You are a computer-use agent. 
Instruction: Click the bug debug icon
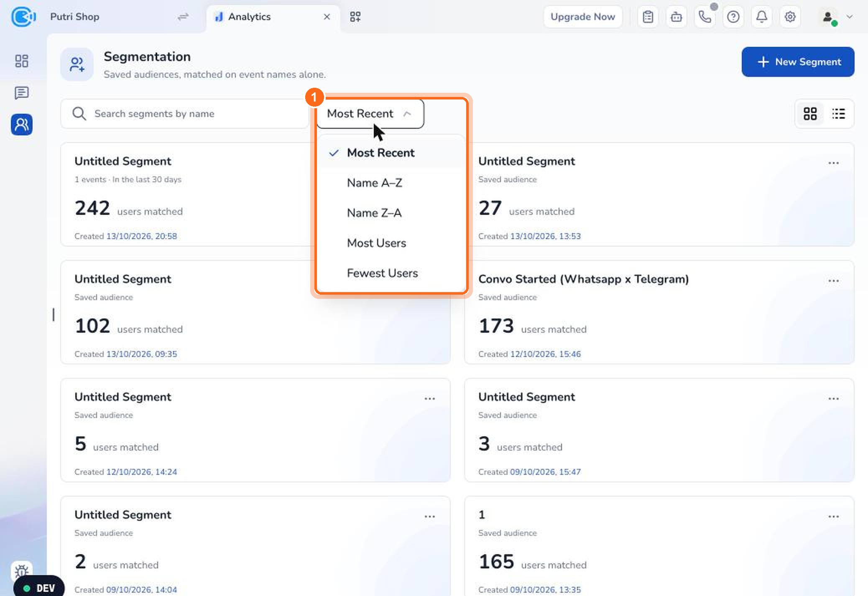[x=22, y=571]
